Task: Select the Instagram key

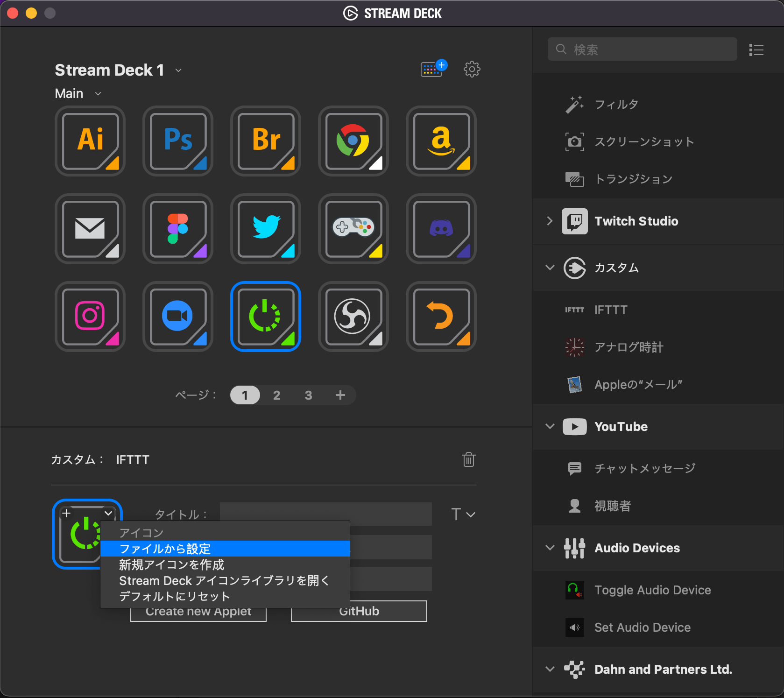Action: point(90,317)
